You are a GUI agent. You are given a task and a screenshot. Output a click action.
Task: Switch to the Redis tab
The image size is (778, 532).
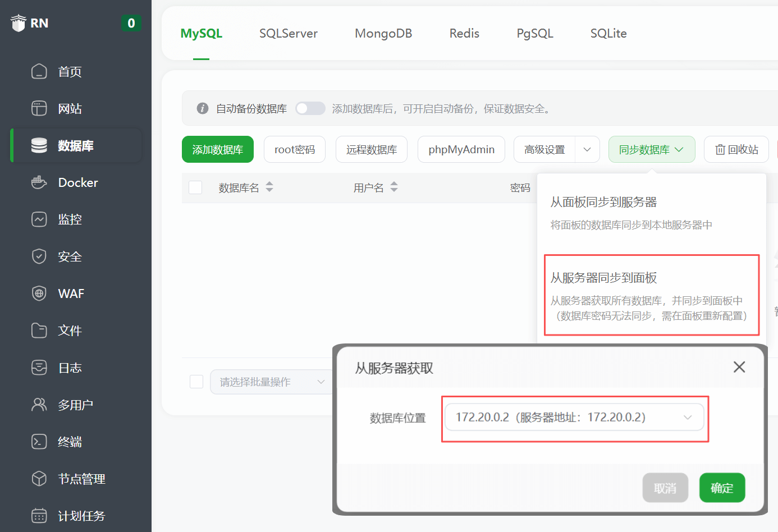coord(464,34)
